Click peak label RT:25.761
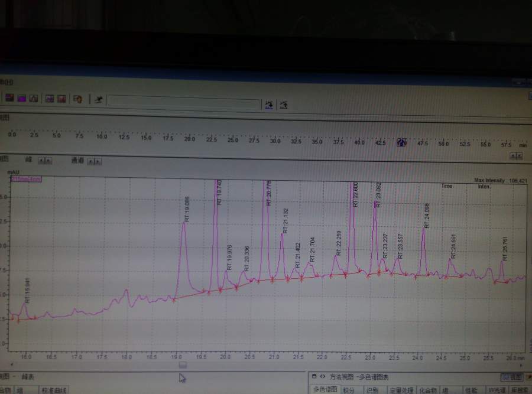The image size is (532, 394). [505, 249]
